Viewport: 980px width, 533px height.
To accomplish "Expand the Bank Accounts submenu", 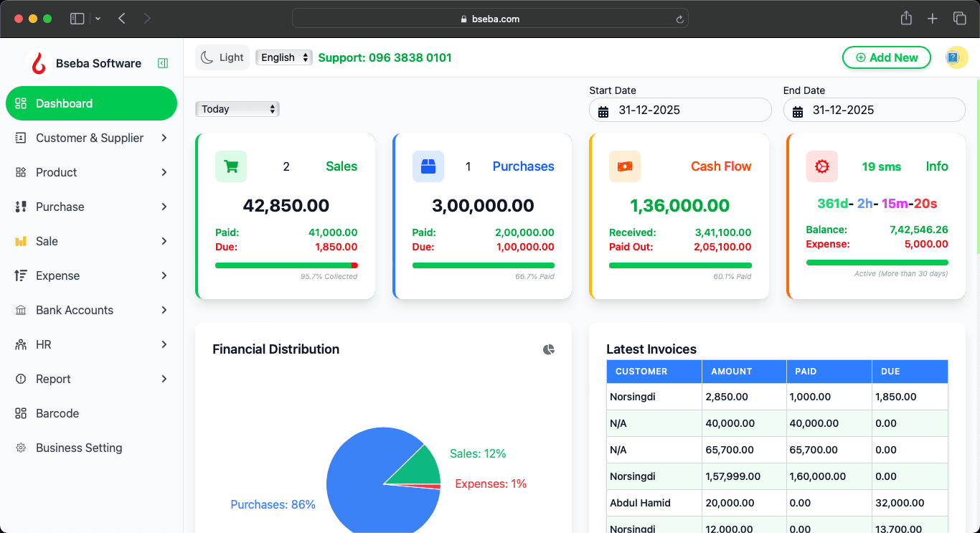I will 91,310.
